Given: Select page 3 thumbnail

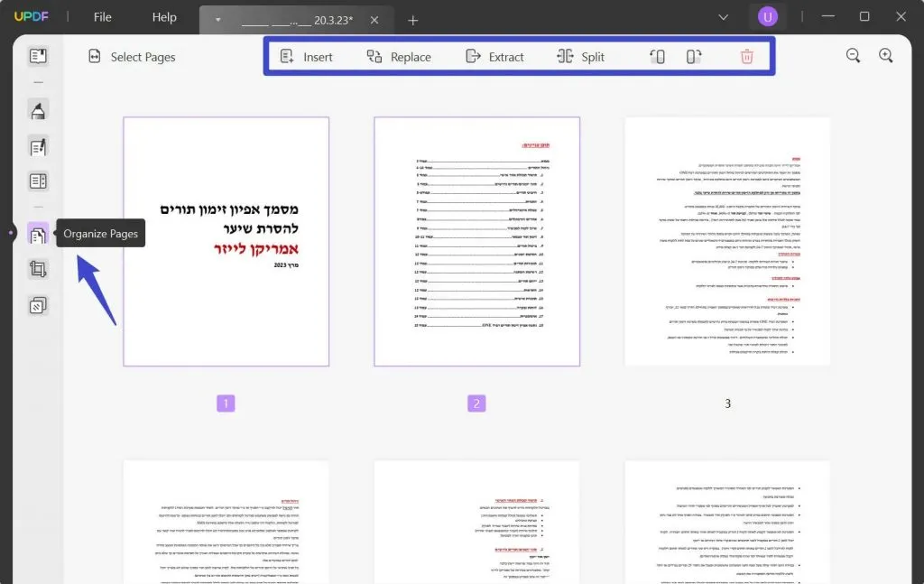Looking at the screenshot, I should [x=727, y=242].
